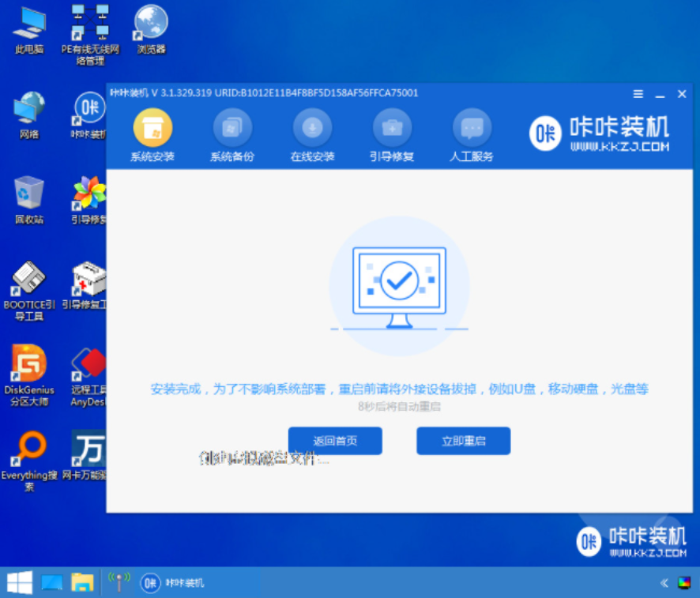This screenshot has width=700, height=598.
Task: Click the 咔咔装机 logo in header
Action: [x=599, y=133]
